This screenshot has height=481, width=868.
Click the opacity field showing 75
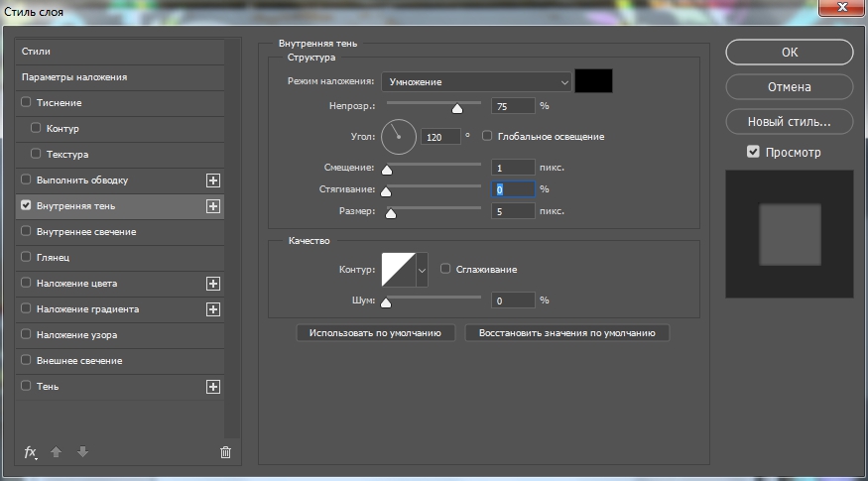click(x=513, y=106)
